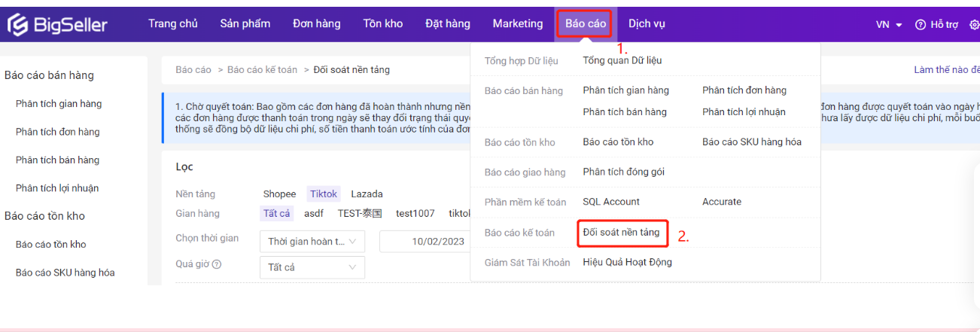Select the Shopee platform filter
Viewport: 980px width, 332px height.
(279, 194)
